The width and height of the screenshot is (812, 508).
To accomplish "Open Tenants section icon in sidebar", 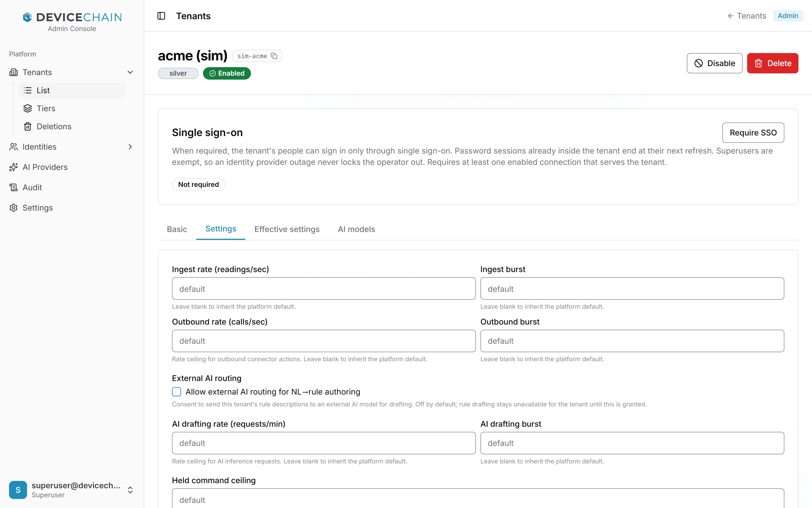I will [14, 72].
